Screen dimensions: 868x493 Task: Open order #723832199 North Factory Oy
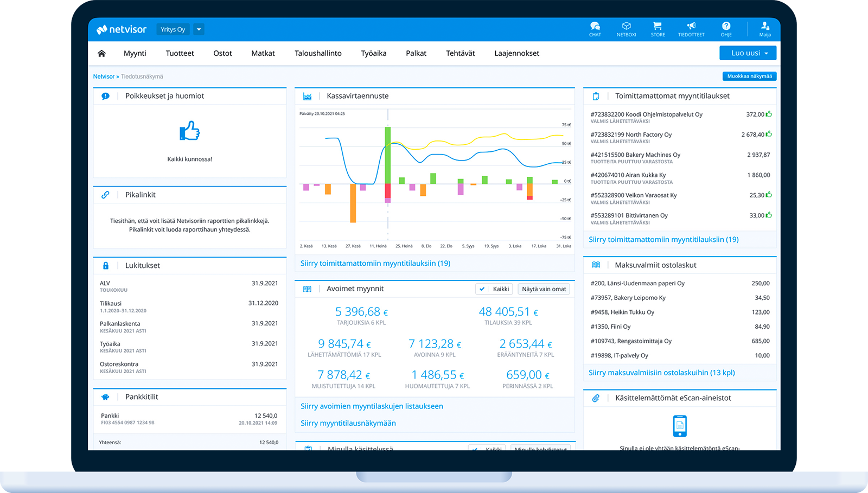point(631,135)
